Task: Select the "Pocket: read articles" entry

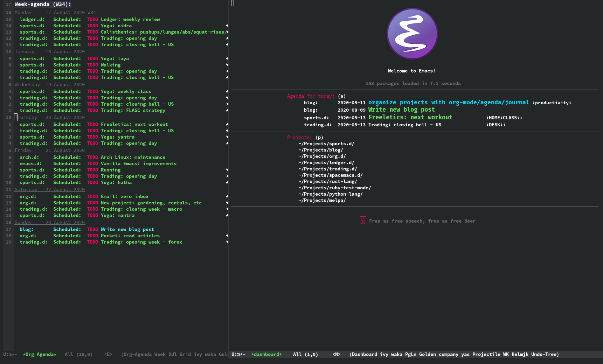Action: tap(130, 236)
